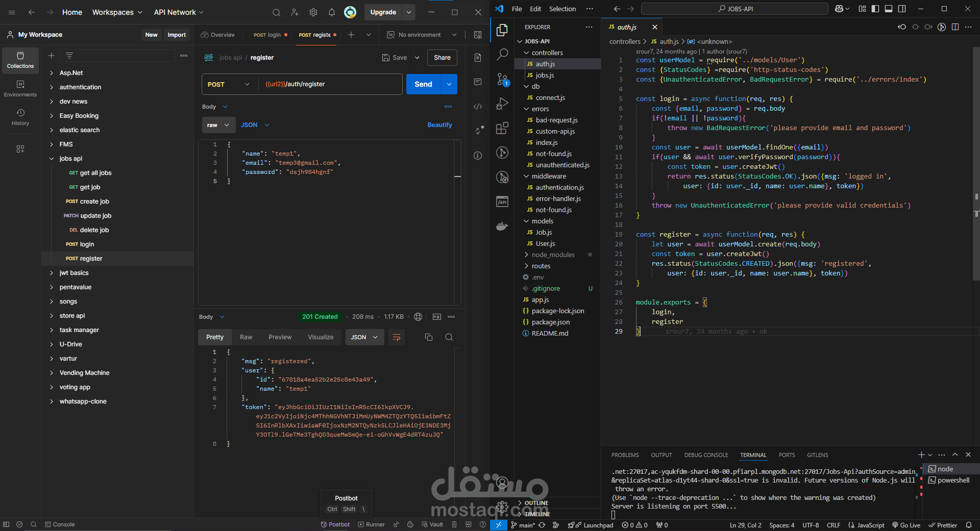Image resolution: width=980 pixels, height=531 pixels.
Task: Open comments icon in Postman right sidebar
Action: click(x=478, y=82)
